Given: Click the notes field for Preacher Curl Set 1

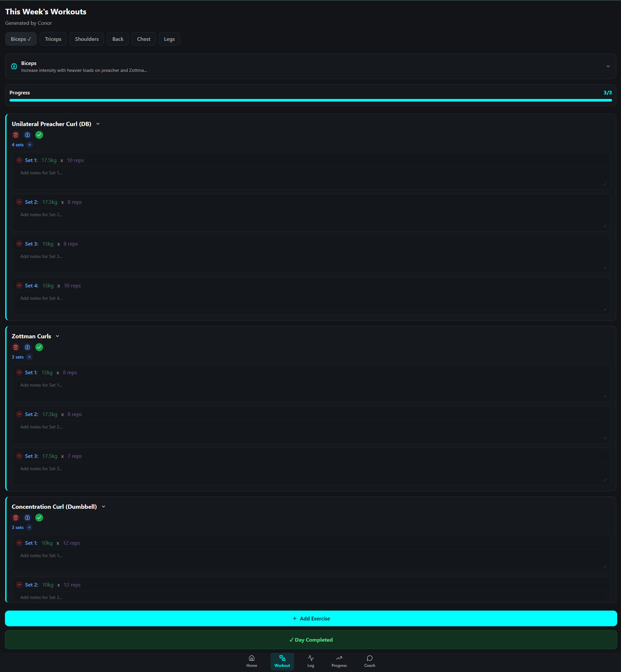Looking at the screenshot, I should (310, 176).
